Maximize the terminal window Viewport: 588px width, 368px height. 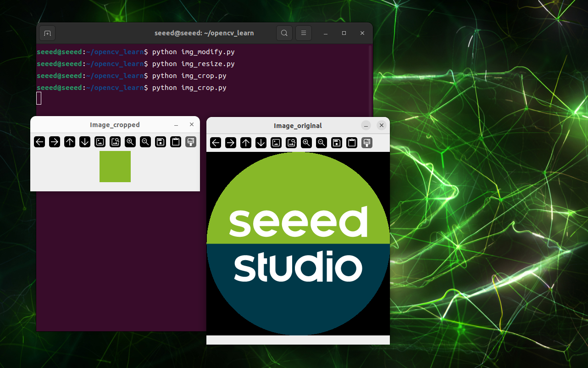344,33
